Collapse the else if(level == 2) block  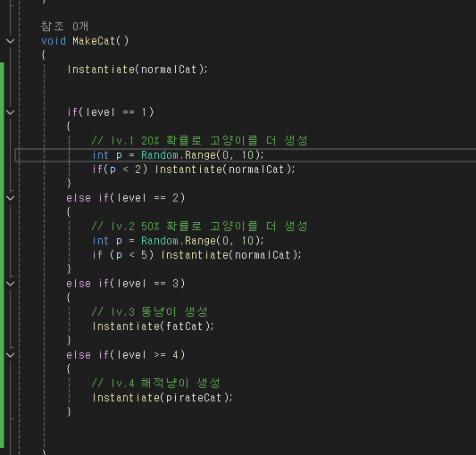click(11, 198)
